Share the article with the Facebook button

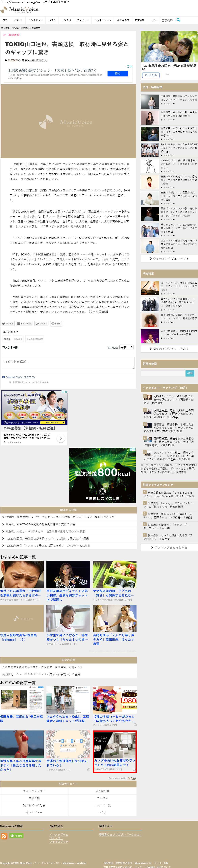pyautogui.click(x=24, y=323)
